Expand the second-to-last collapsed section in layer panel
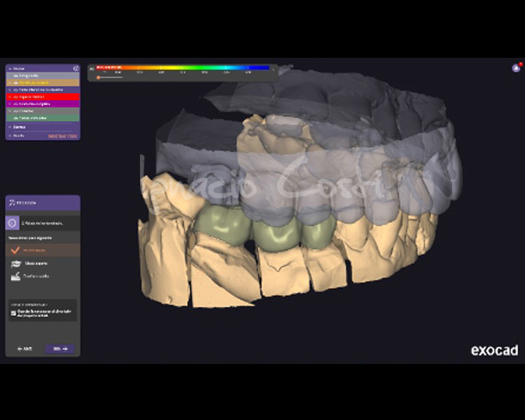 (x=10, y=127)
